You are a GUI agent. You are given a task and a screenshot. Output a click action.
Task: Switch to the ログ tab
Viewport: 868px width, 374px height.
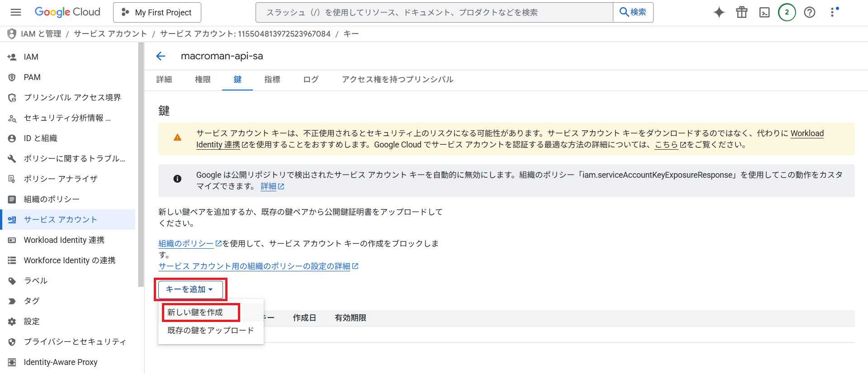tap(311, 80)
